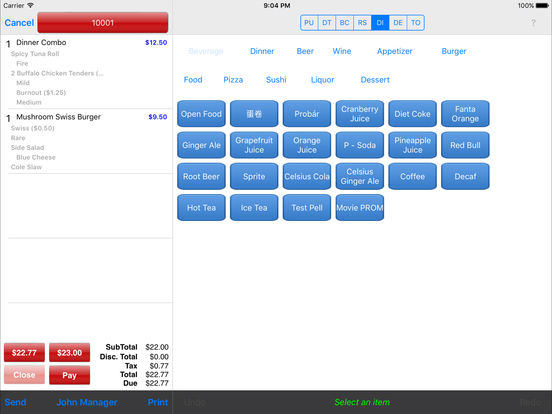Tap the Close button

coord(24,375)
